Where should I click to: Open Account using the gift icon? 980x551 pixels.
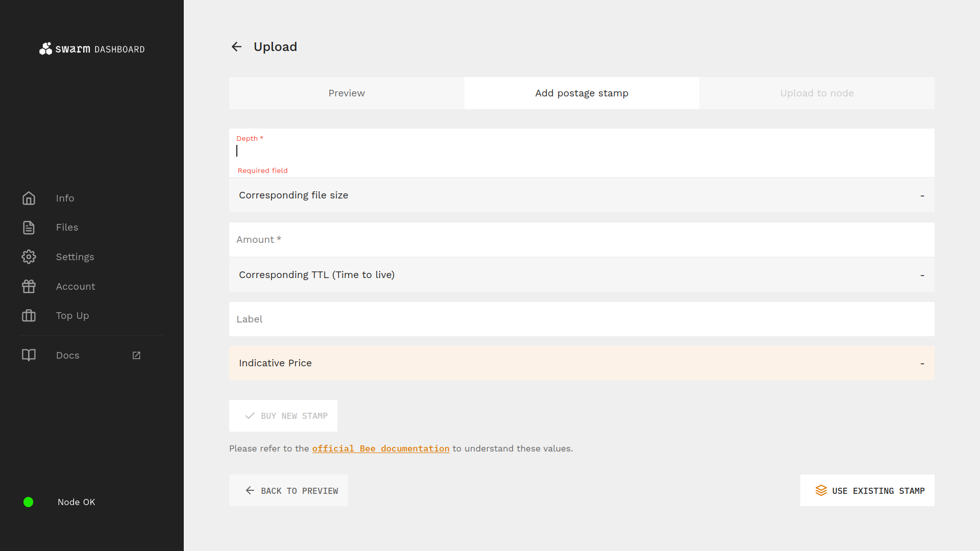pos(29,286)
